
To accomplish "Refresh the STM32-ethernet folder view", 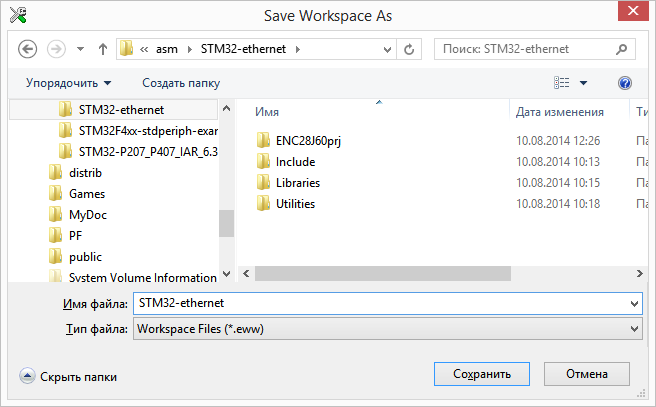I will (409, 49).
